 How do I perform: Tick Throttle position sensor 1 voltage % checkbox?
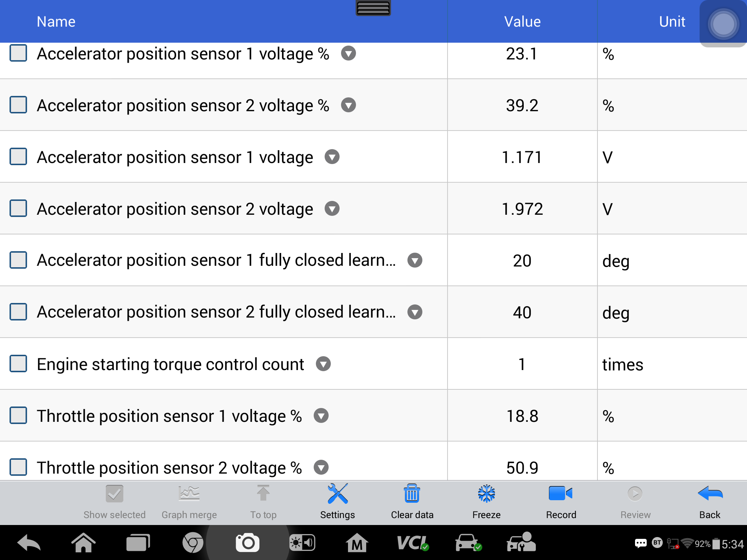pos(18,415)
